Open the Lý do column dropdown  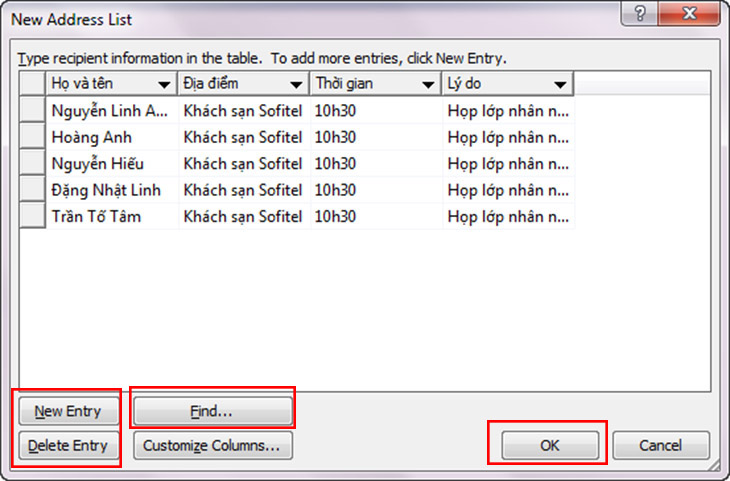(559, 84)
